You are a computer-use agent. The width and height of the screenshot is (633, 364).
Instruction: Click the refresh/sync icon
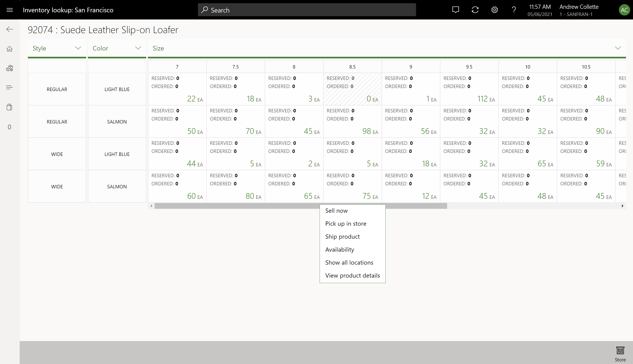tap(475, 9)
